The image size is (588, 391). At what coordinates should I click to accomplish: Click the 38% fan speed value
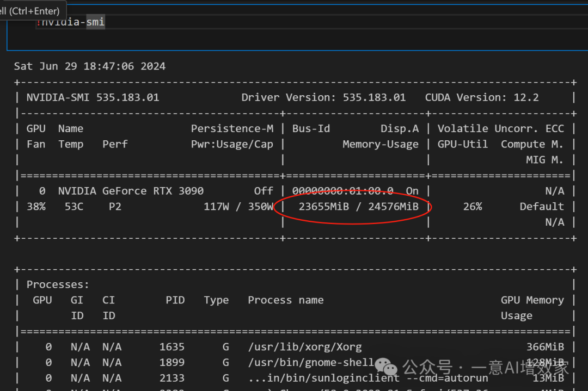36,207
